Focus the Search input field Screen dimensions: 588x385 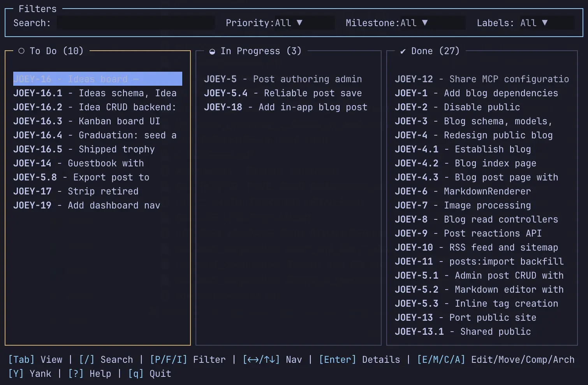[x=136, y=23]
